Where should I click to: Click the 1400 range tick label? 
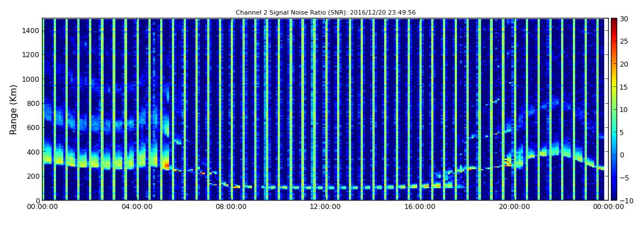point(31,31)
